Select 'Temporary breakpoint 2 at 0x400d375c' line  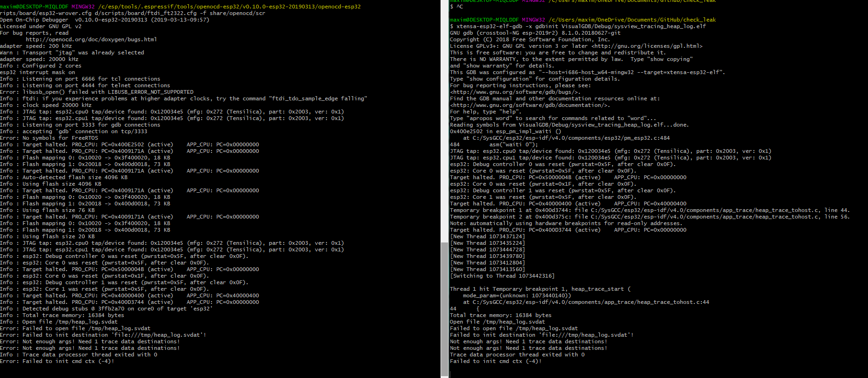click(x=650, y=217)
